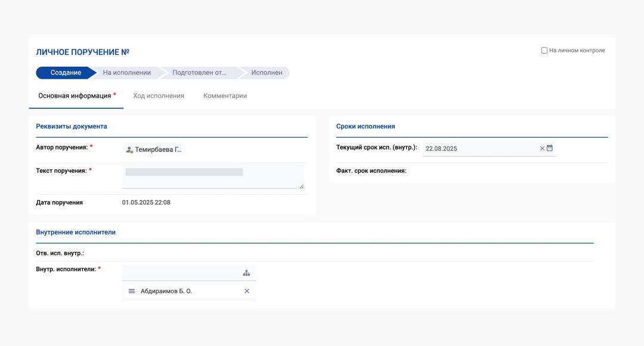
Task: Click the resize grip of Текст поручения
Action: pyautogui.click(x=301, y=186)
